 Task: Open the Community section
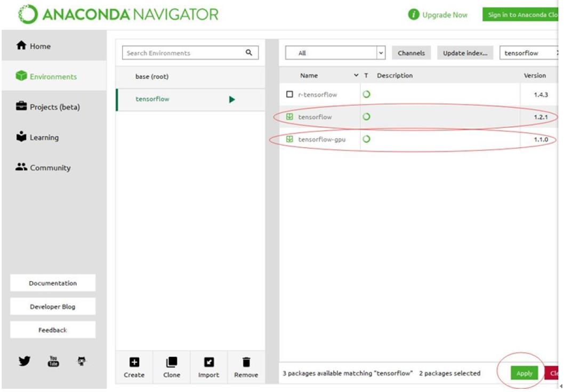(x=54, y=168)
